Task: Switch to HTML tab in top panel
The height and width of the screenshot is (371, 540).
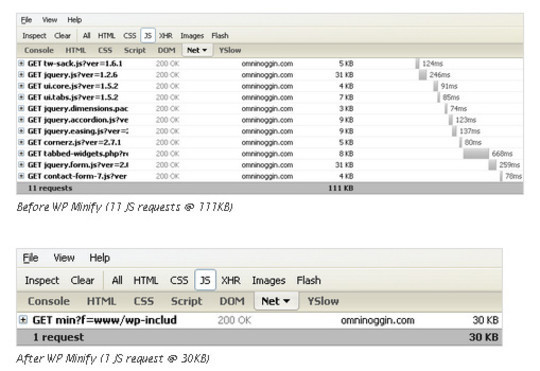Action: point(75,50)
